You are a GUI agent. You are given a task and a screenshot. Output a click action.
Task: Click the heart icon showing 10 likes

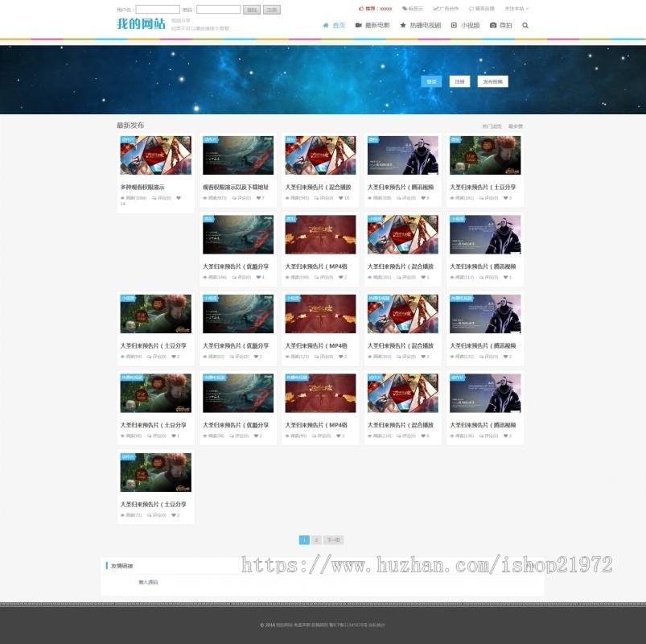click(341, 198)
